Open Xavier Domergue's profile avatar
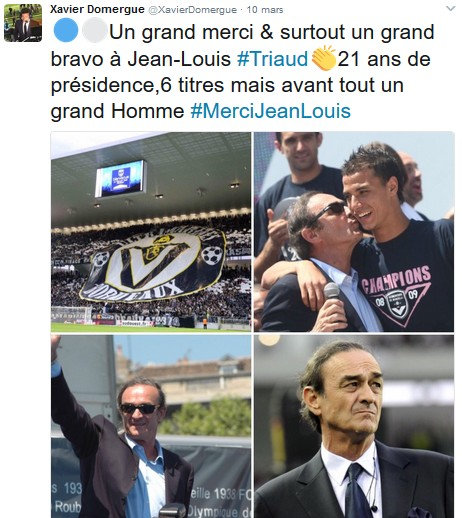462x518 pixels. pyautogui.click(x=23, y=23)
